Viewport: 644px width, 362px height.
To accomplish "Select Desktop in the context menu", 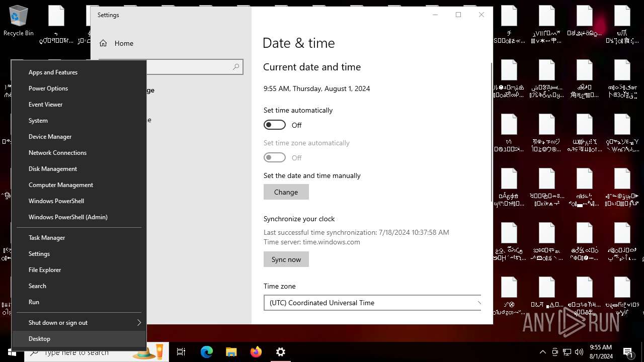I will pyautogui.click(x=79, y=339).
